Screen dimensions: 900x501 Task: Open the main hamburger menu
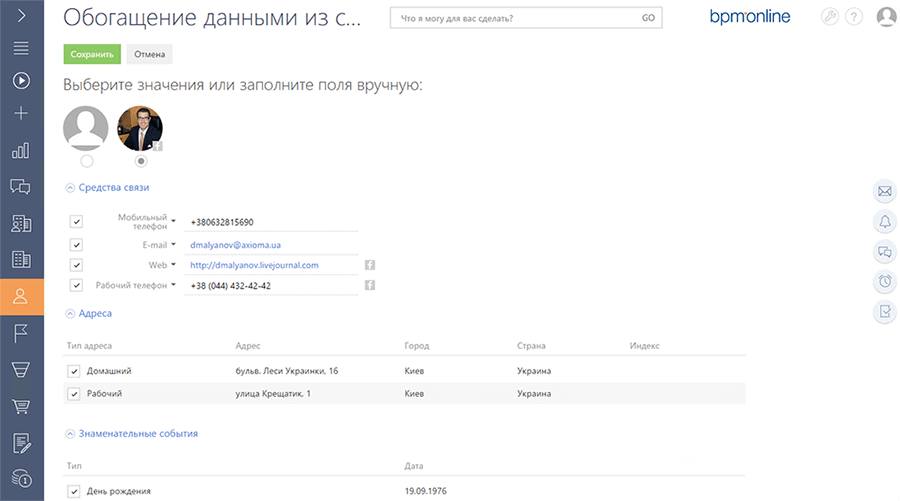point(21,48)
